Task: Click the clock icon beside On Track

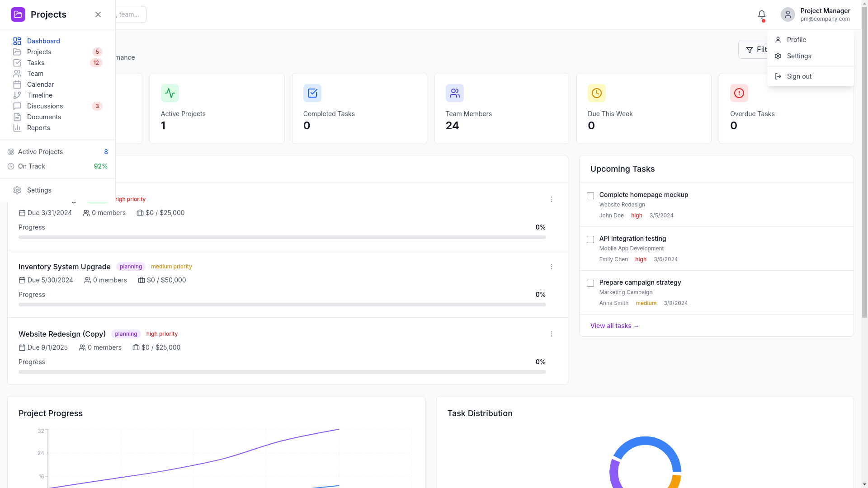Action: 11,166
